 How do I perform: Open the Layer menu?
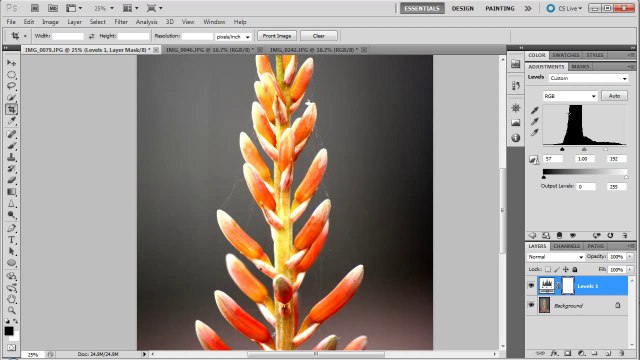click(74, 22)
